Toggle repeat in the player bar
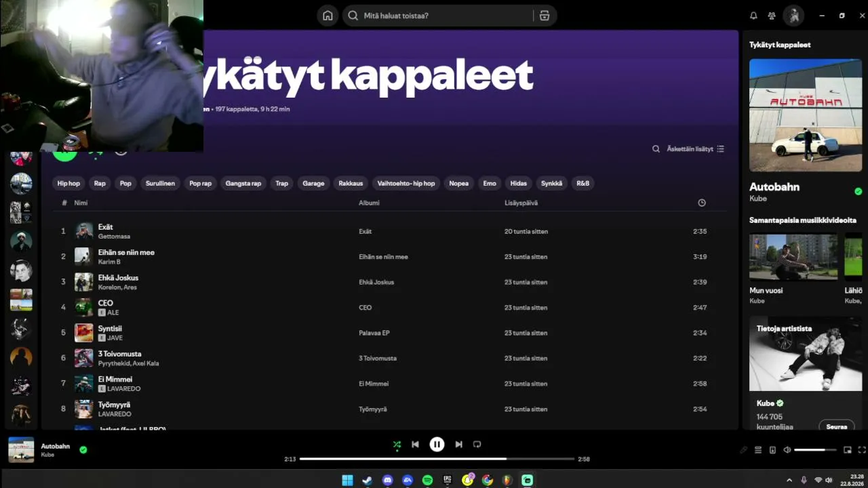 477,445
